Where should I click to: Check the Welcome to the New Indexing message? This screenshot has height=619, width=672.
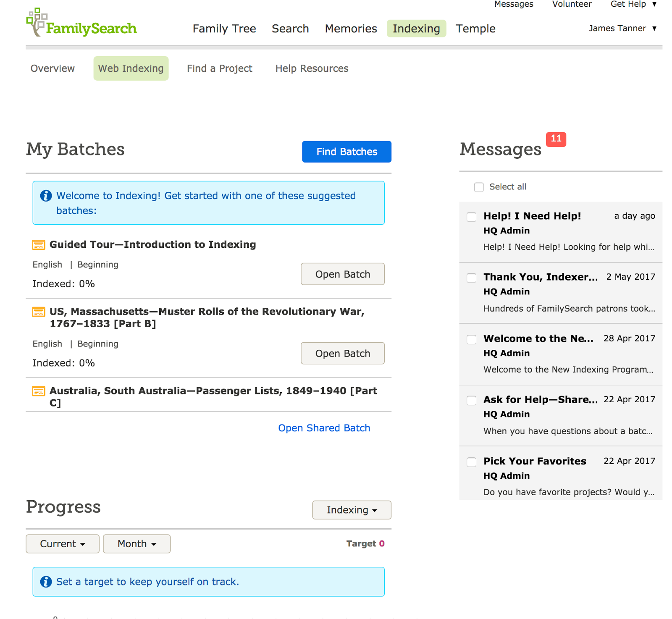[472, 339]
